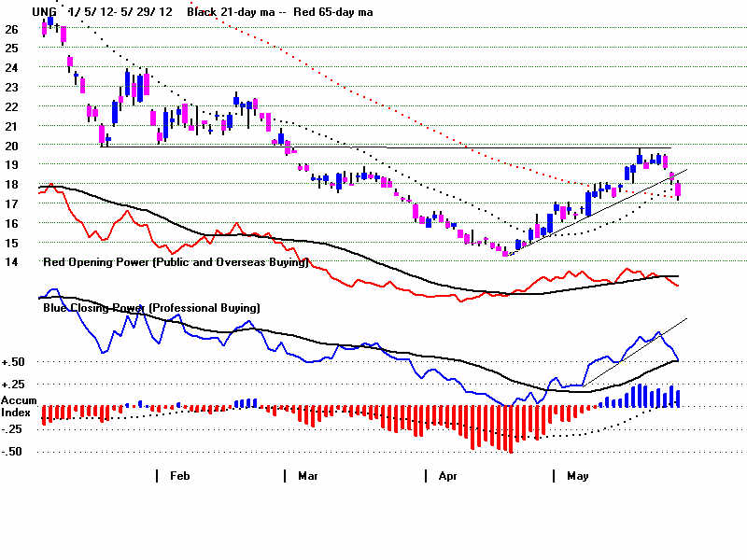Click the 26 price level on the y-axis
This screenshot has height=560, width=747.
(10, 29)
